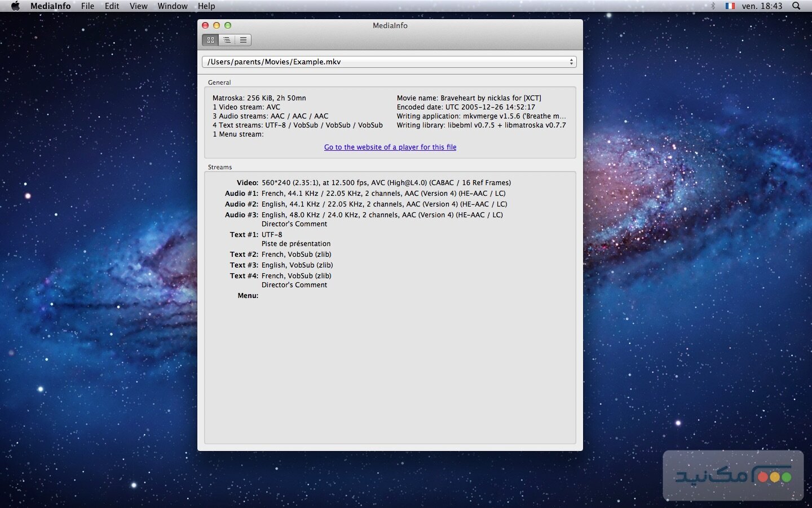812x508 pixels.
Task: Open the Window menu
Action: click(172, 6)
